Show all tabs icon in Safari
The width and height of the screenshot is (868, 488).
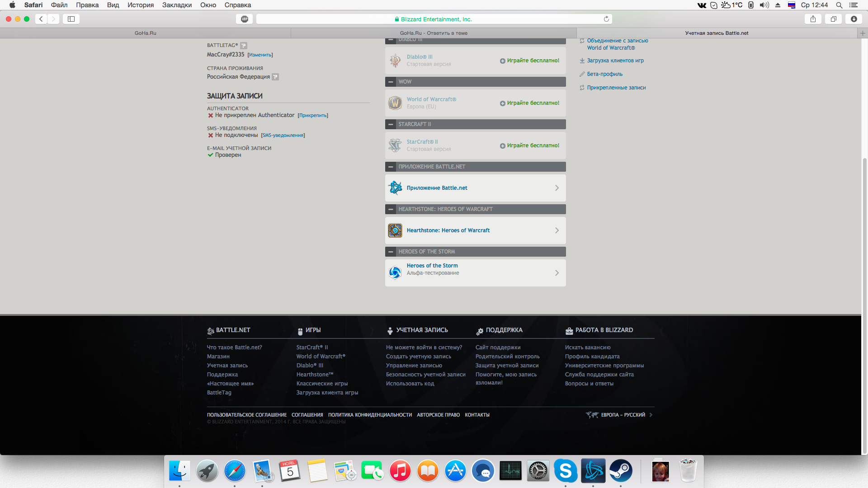(833, 19)
